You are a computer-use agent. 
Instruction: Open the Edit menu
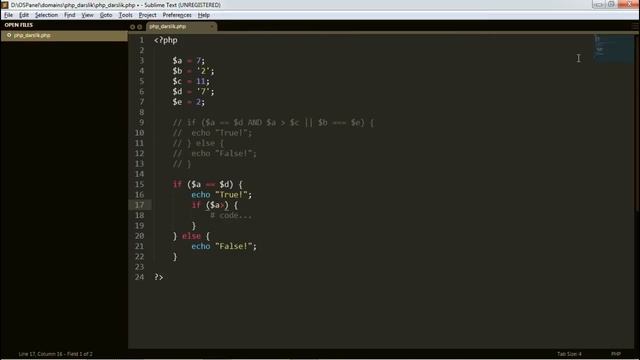point(24,15)
